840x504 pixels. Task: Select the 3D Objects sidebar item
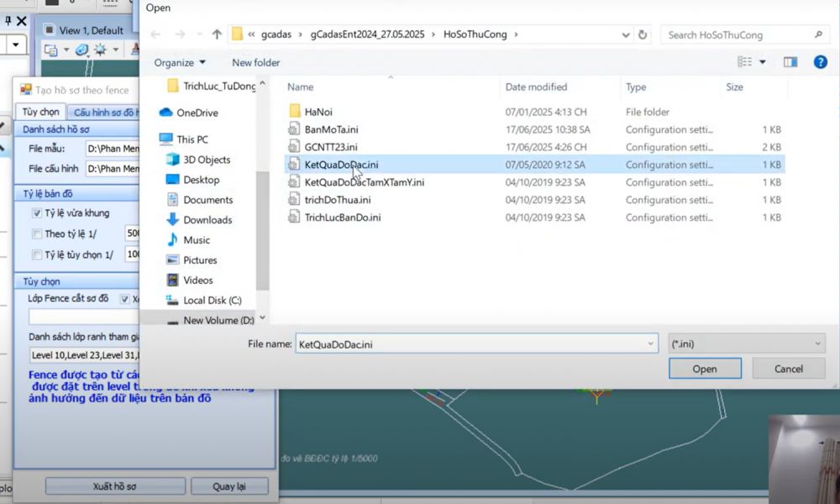(x=207, y=160)
